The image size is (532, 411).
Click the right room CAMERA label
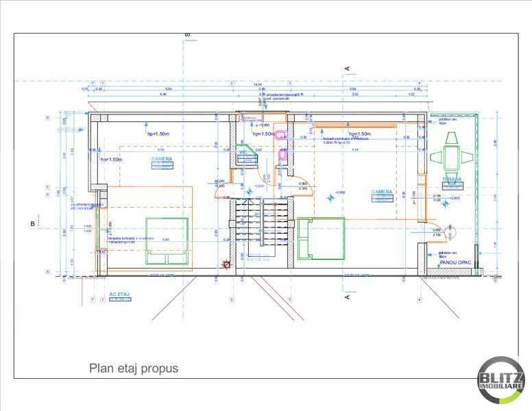click(382, 192)
